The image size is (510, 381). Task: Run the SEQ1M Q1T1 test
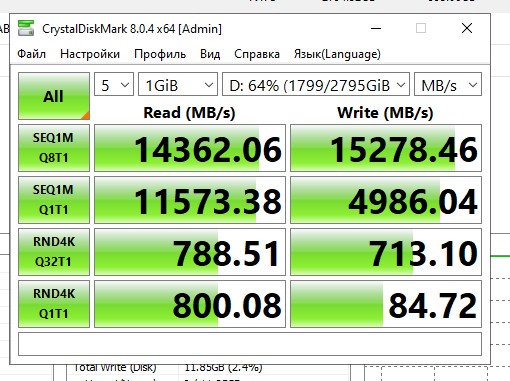[x=54, y=200]
